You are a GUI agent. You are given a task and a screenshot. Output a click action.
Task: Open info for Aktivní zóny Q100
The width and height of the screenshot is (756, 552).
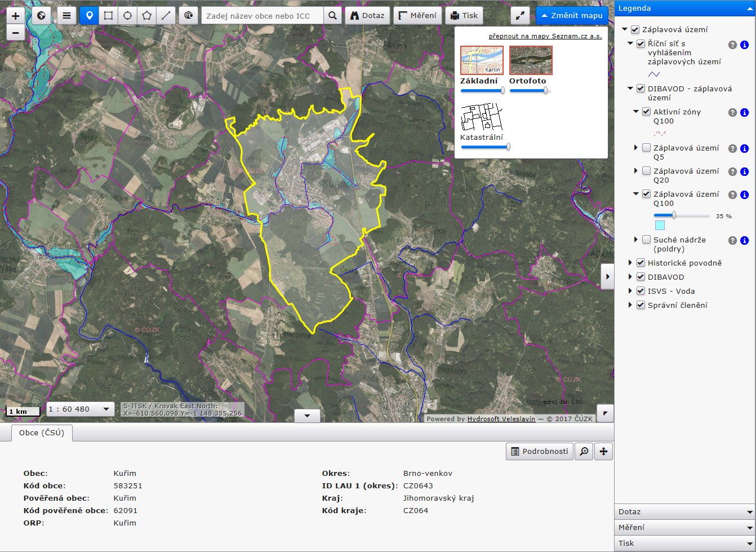(744, 112)
